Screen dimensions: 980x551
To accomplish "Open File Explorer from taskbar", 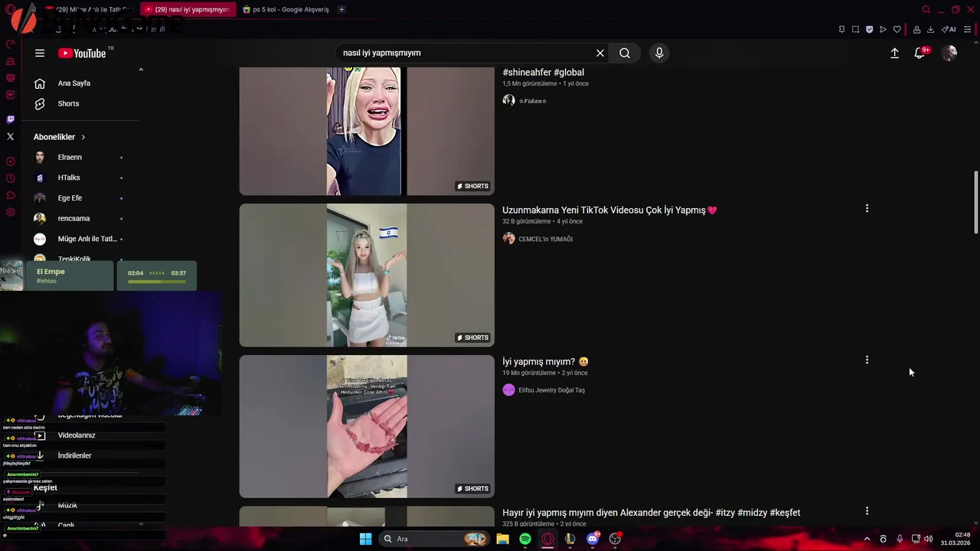I will click(502, 539).
